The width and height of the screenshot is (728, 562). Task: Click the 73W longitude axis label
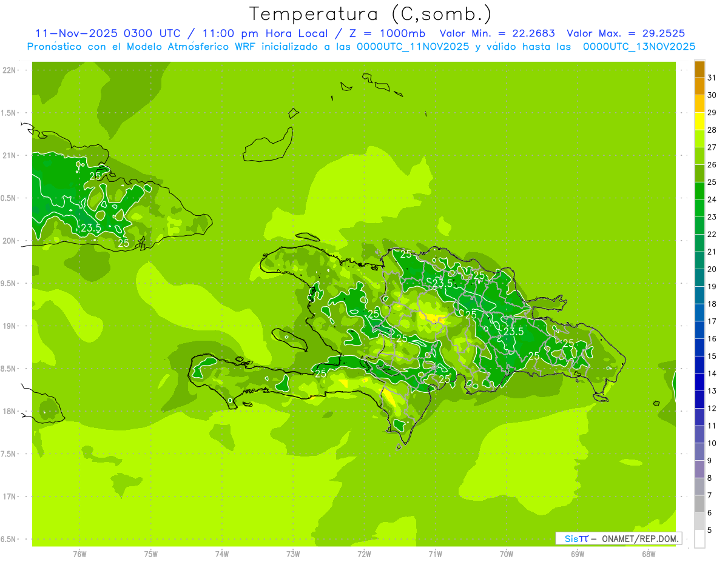pyautogui.click(x=292, y=554)
